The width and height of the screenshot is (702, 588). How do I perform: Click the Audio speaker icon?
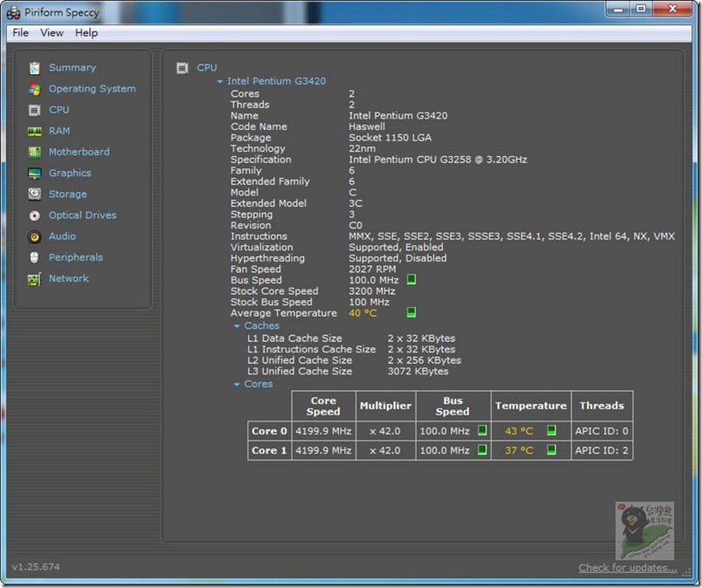click(34, 236)
